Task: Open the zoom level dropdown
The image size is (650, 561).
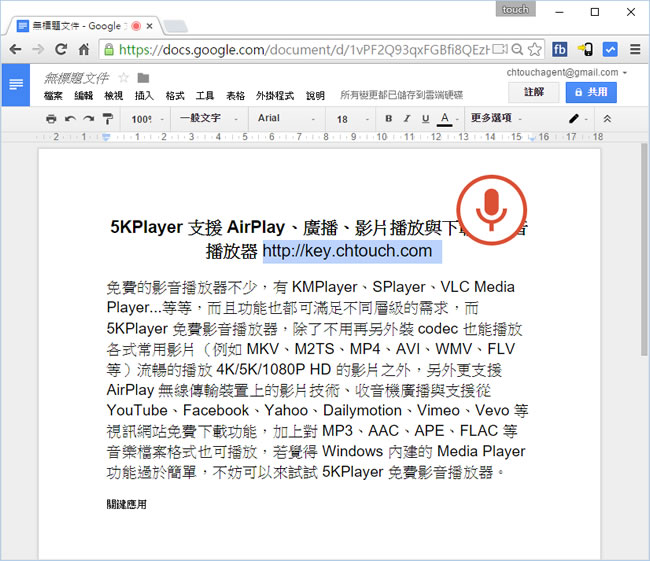Action: point(148,119)
